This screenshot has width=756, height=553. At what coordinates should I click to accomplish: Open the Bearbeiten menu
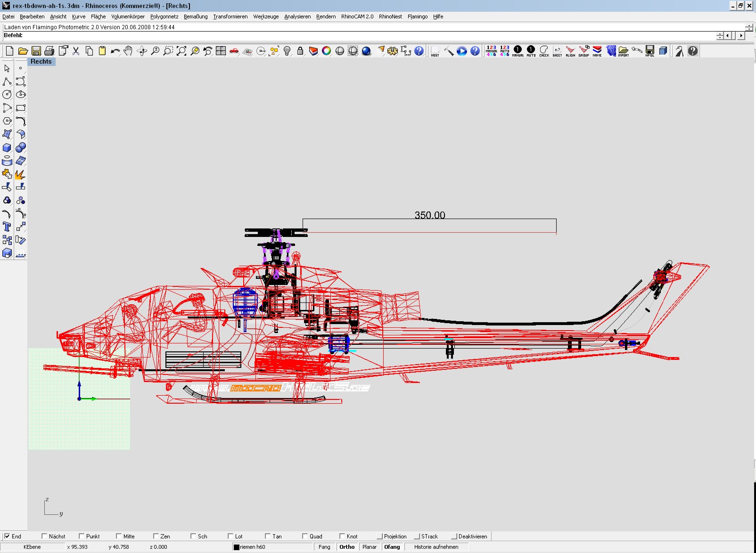tap(32, 16)
